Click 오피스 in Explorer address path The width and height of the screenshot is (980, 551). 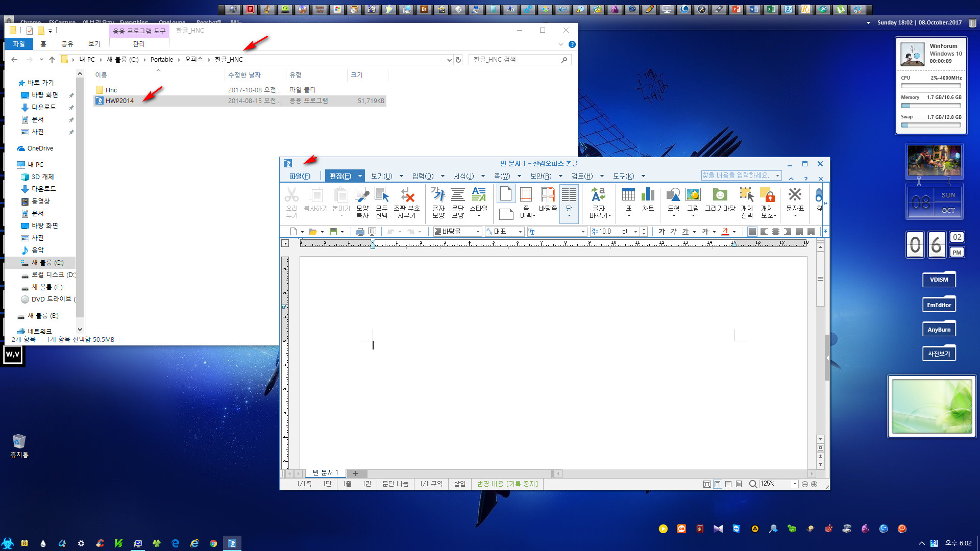pyautogui.click(x=193, y=60)
